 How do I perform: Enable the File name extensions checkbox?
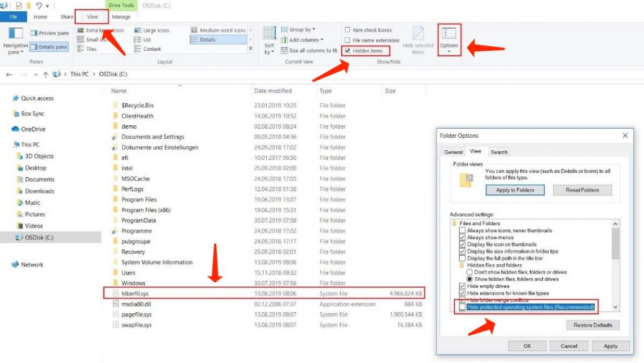348,41
